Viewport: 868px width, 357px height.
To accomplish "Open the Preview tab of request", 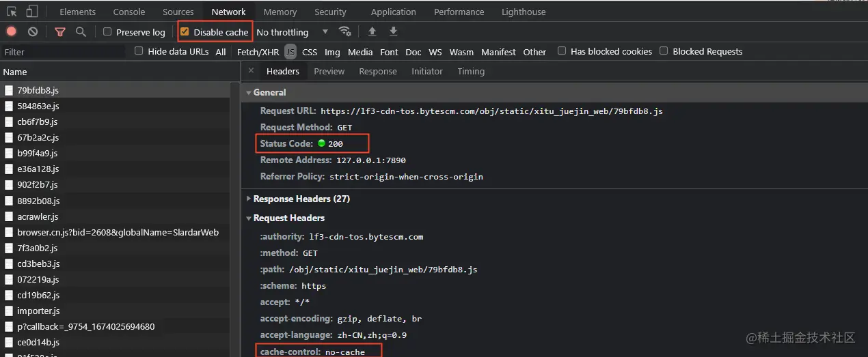I will 329,71.
